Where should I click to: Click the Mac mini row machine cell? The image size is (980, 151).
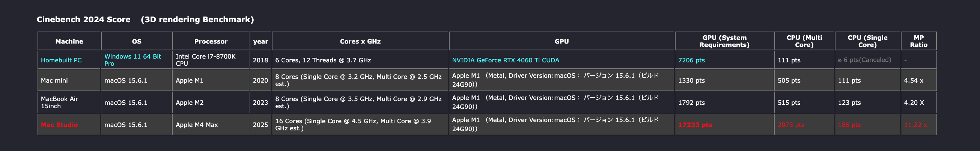pyautogui.click(x=69, y=80)
